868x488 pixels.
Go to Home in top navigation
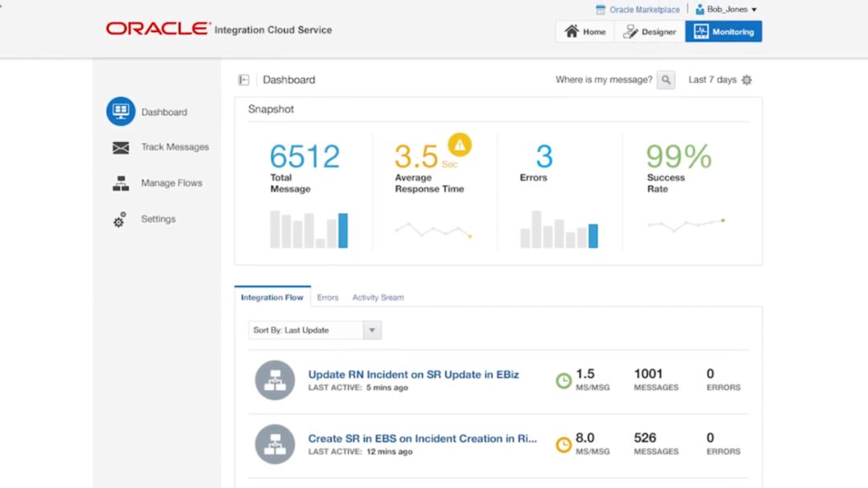coord(585,31)
